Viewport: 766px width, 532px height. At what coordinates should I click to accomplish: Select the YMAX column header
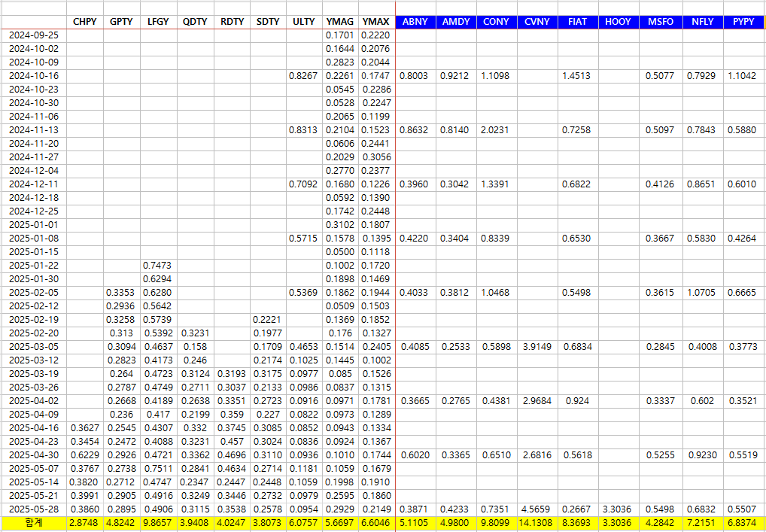377,22
